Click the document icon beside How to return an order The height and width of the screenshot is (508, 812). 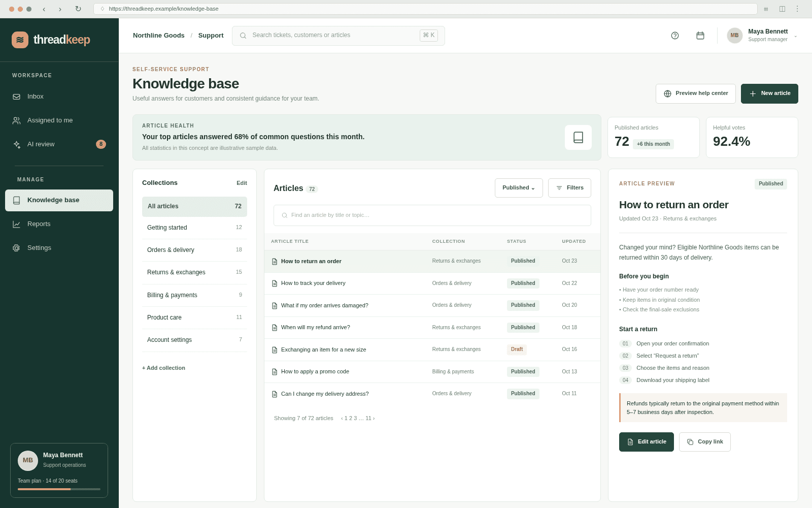click(x=275, y=262)
